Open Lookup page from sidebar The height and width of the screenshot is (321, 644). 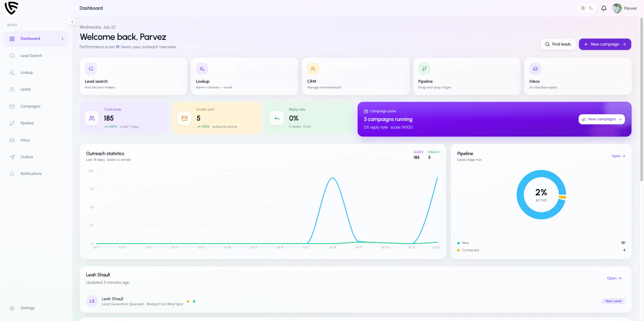pos(36,73)
